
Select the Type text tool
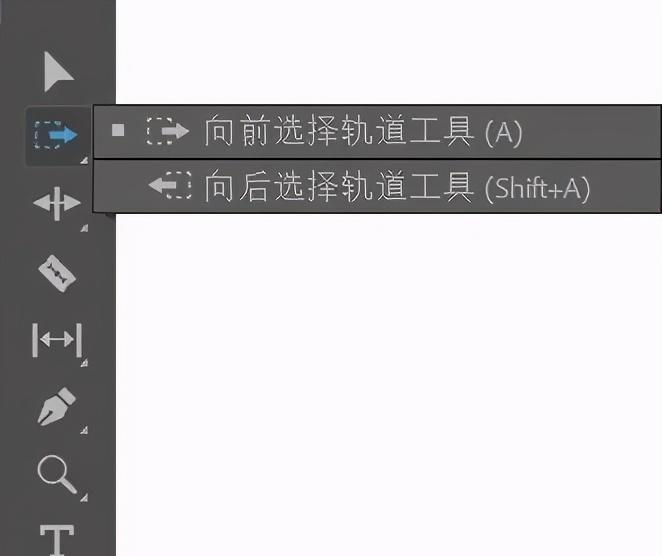57,540
